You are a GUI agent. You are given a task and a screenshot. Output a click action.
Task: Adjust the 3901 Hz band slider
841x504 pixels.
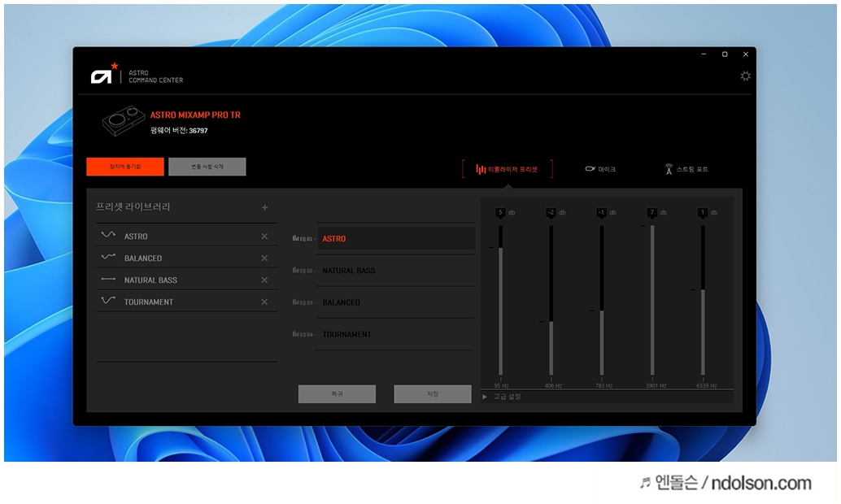tap(652, 300)
